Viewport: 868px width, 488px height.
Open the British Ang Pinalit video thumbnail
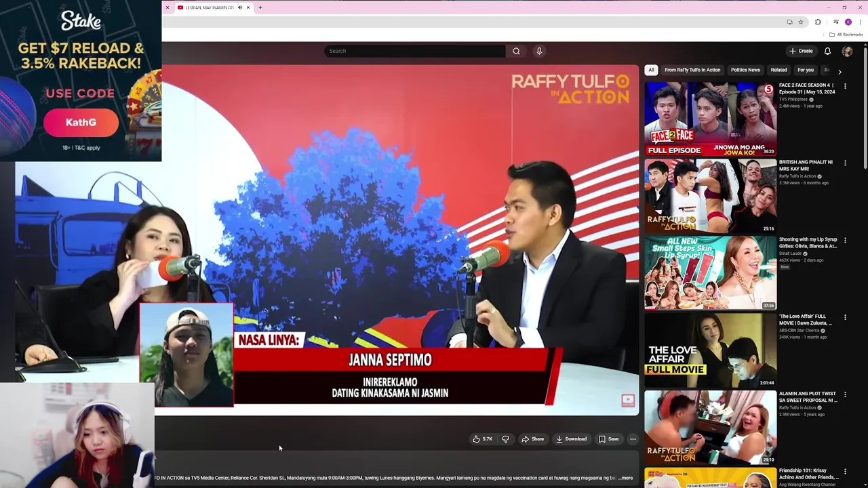[710, 196]
